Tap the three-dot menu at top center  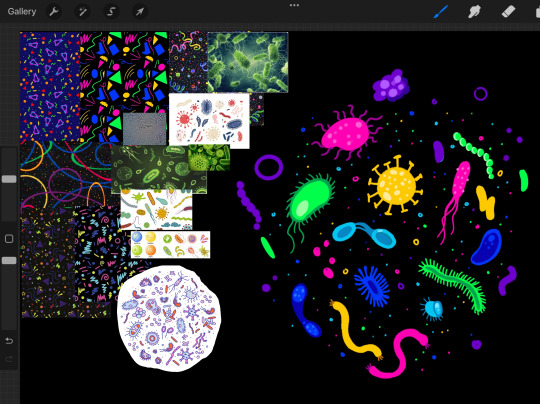[x=294, y=5]
